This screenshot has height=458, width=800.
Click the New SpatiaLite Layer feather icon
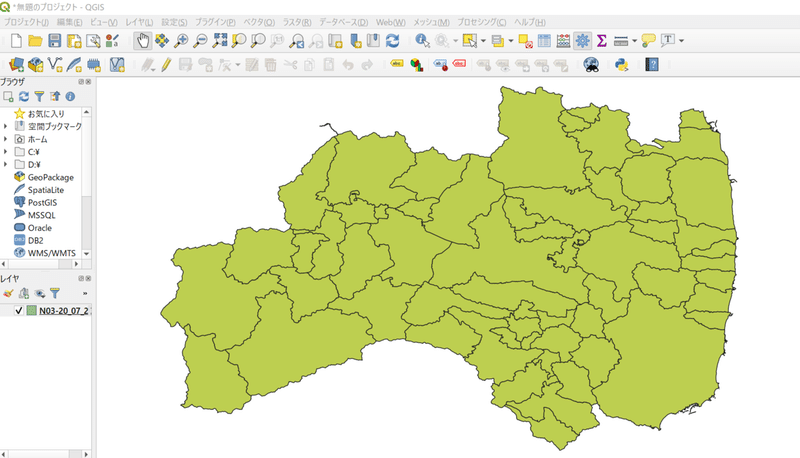coord(74,65)
